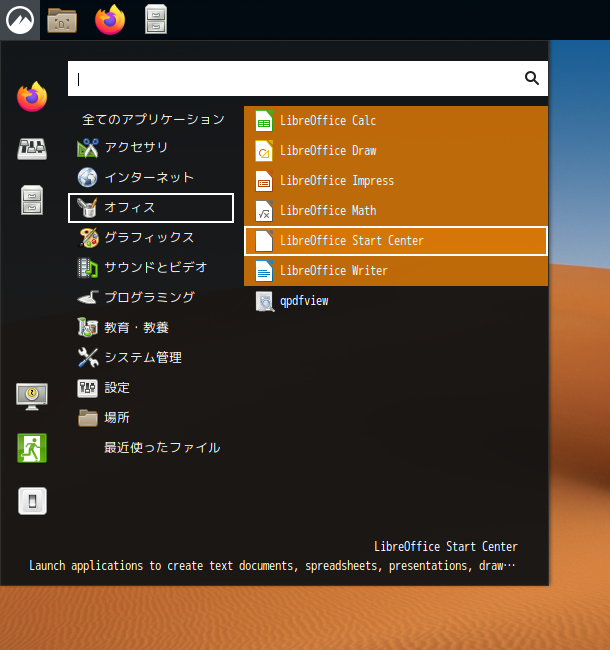Open the グラフィックス category
Screen dimensions: 610x650
tap(151, 238)
